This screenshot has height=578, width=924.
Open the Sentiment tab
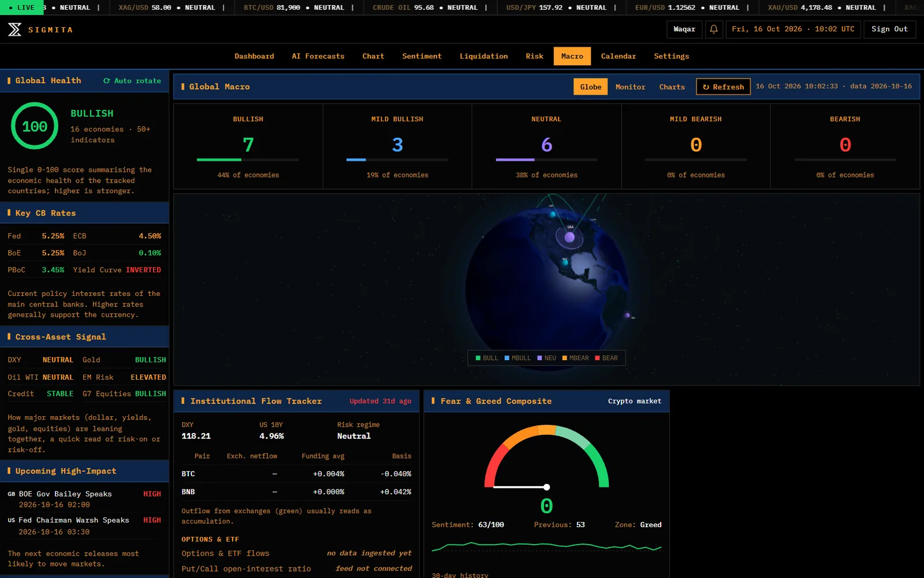click(x=422, y=56)
